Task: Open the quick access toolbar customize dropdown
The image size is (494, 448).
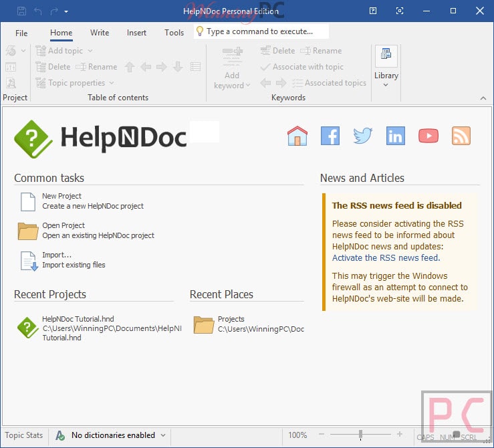Action: coord(66,11)
